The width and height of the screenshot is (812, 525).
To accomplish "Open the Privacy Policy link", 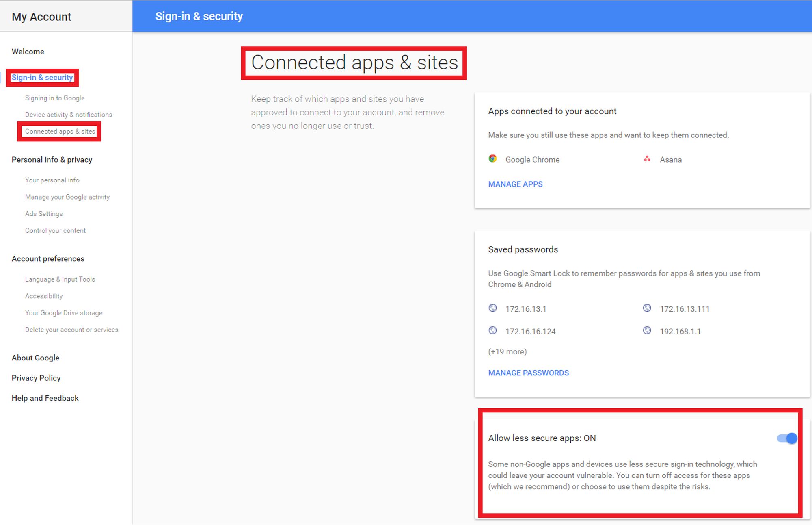I will click(36, 378).
